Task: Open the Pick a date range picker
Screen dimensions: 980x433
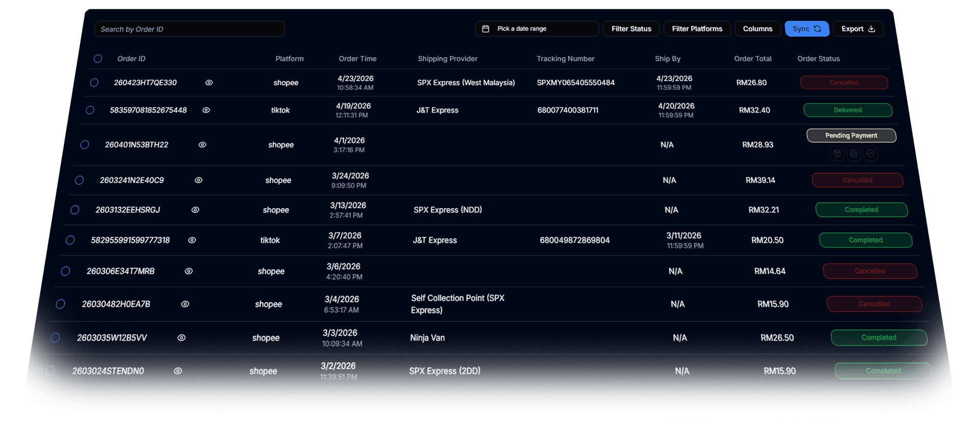Action: coord(537,29)
